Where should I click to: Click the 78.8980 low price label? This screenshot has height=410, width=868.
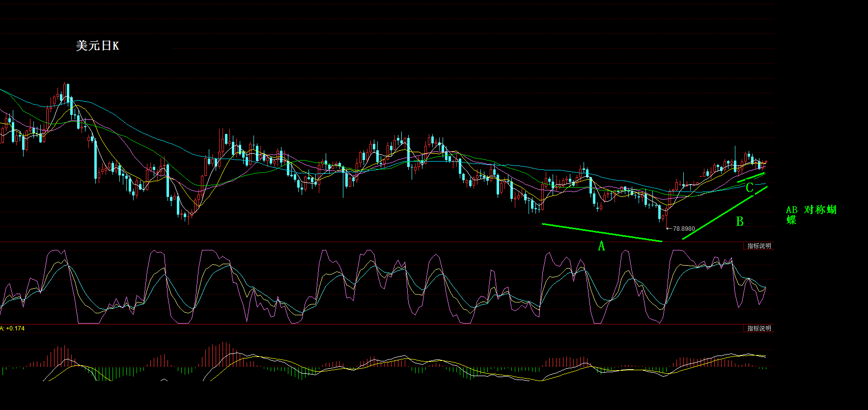point(684,229)
